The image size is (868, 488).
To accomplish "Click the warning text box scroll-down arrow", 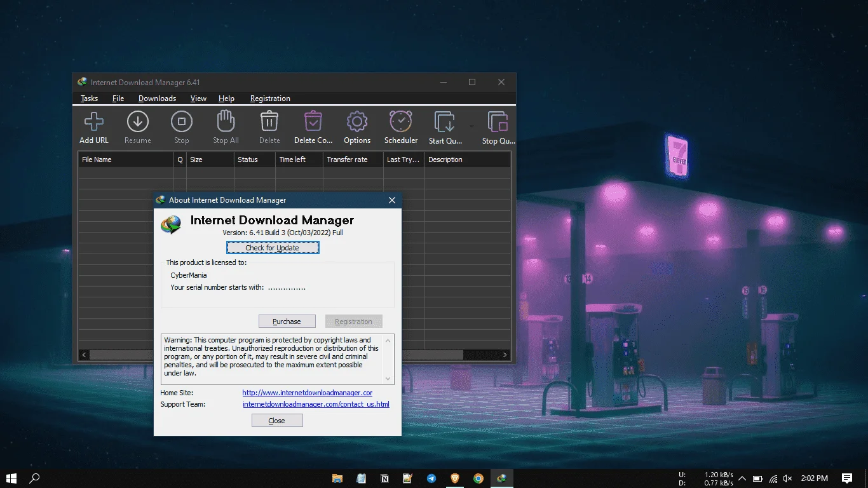I will coord(388,379).
